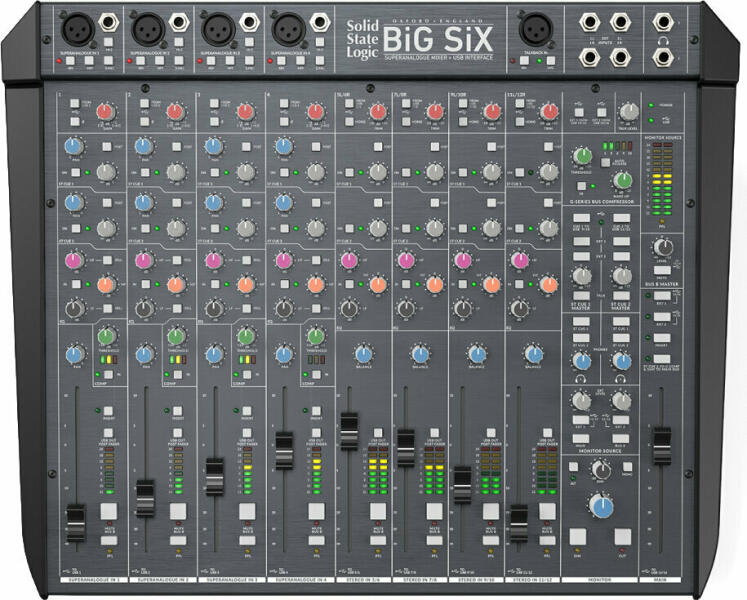Turn the channel 2 ST Cue 2 grey level knob

pyautogui.click(x=176, y=229)
